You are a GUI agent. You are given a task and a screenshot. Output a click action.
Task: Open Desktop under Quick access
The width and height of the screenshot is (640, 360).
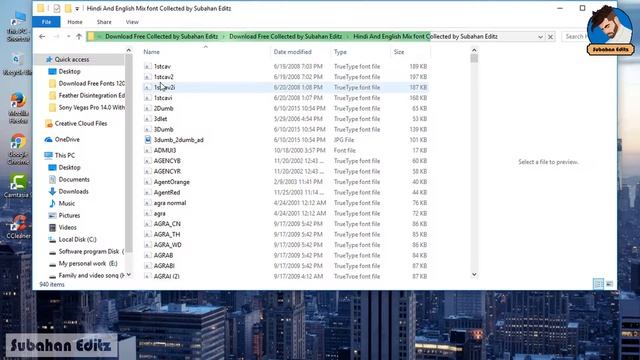click(69, 71)
